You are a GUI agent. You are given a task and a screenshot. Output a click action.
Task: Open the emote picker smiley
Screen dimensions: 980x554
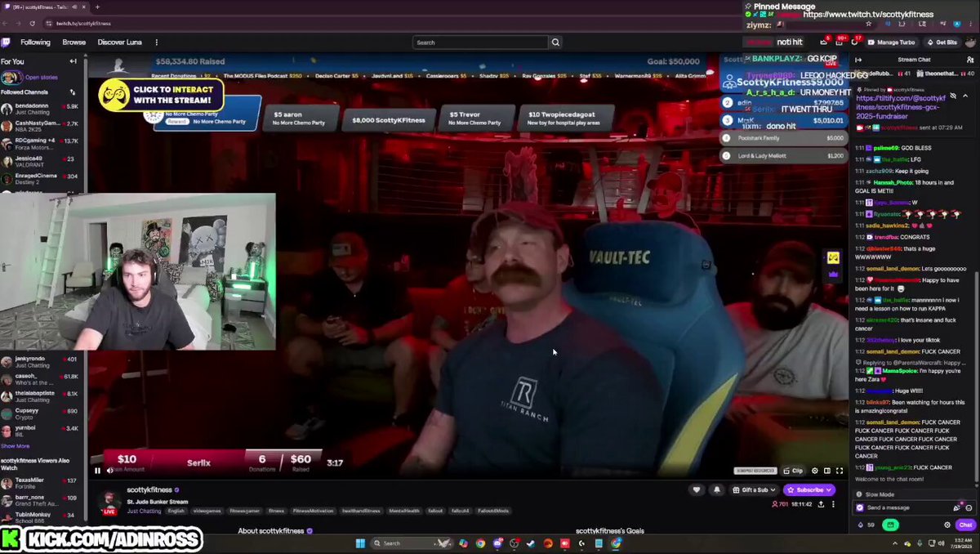pos(969,507)
